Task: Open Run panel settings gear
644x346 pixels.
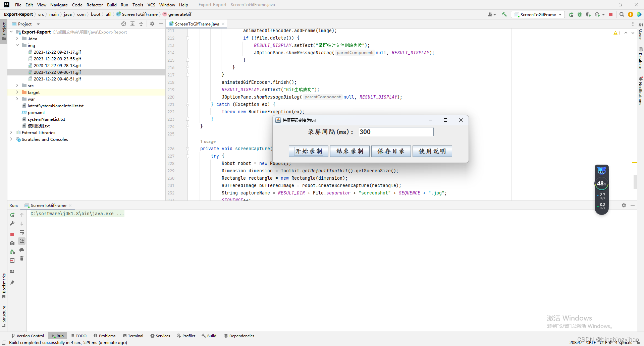Action: [624, 205]
